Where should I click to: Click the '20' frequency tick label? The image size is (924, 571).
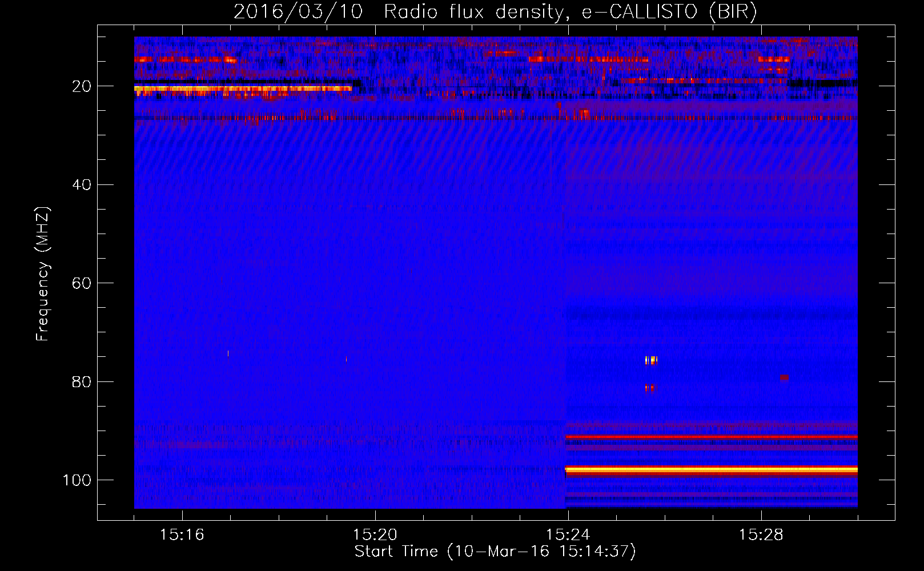[x=82, y=86]
